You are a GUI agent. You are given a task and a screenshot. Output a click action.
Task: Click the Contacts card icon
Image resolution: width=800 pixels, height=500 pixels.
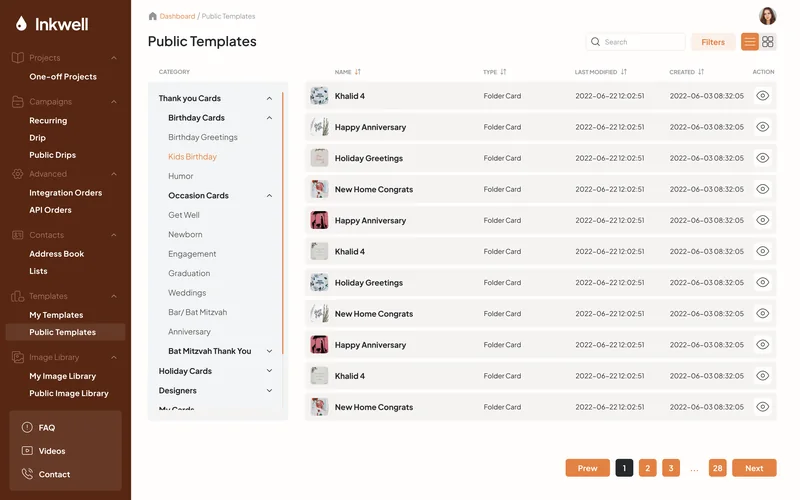[18, 235]
